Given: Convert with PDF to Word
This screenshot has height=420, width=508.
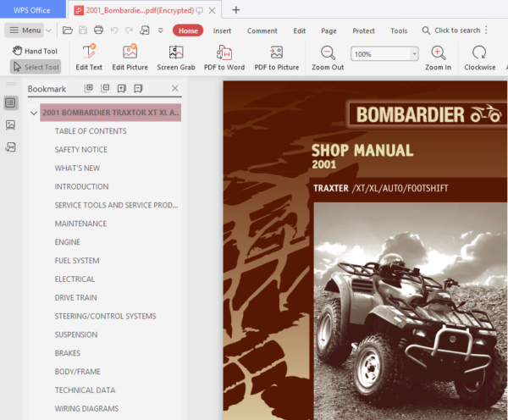Looking at the screenshot, I should coord(224,58).
